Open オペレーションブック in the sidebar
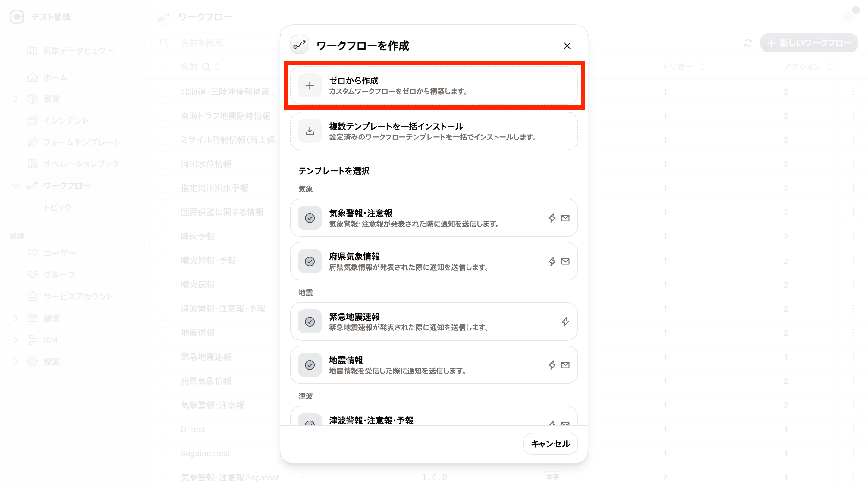This screenshot has width=868, height=488. coord(72,164)
